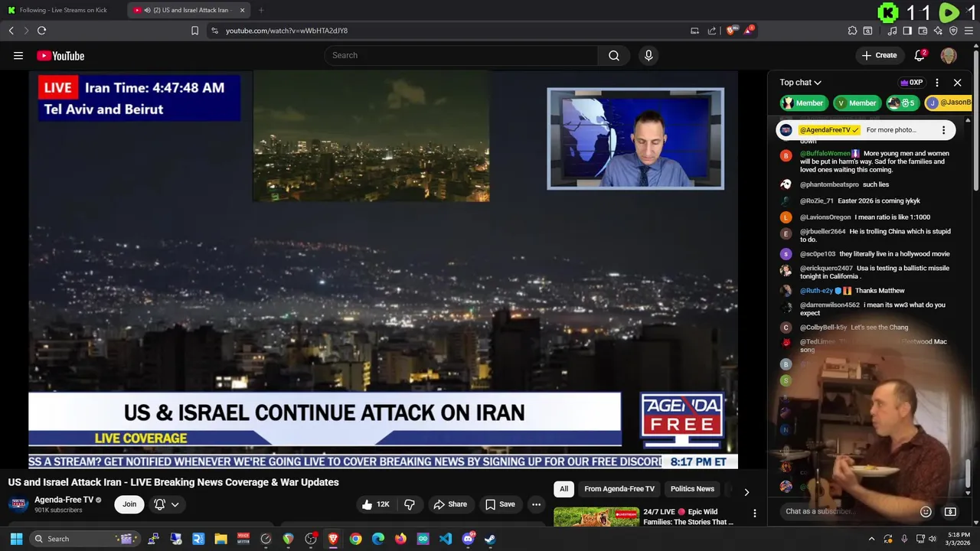Open the YouTube hamburger guide menu
The height and width of the screenshot is (551, 980).
tap(18, 55)
